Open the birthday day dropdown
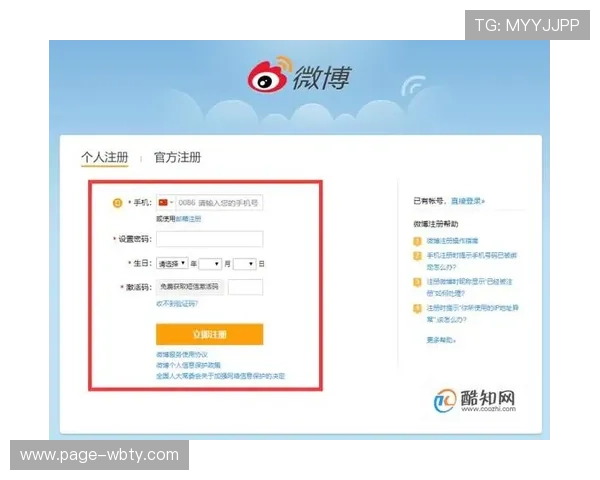The width and height of the screenshot is (600, 480). click(x=244, y=264)
